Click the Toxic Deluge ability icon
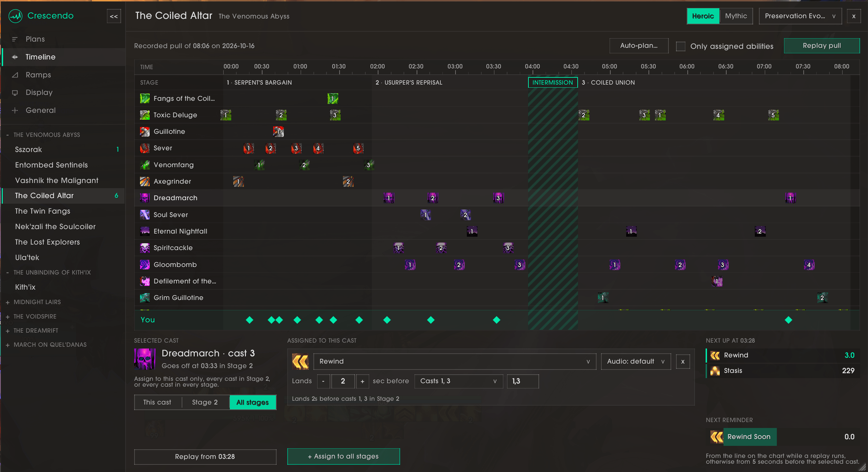This screenshot has height=472, width=868. coord(145,115)
